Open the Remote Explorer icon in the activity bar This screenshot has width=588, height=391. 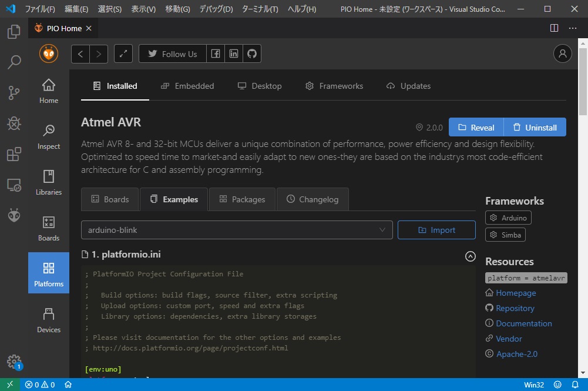click(14, 185)
